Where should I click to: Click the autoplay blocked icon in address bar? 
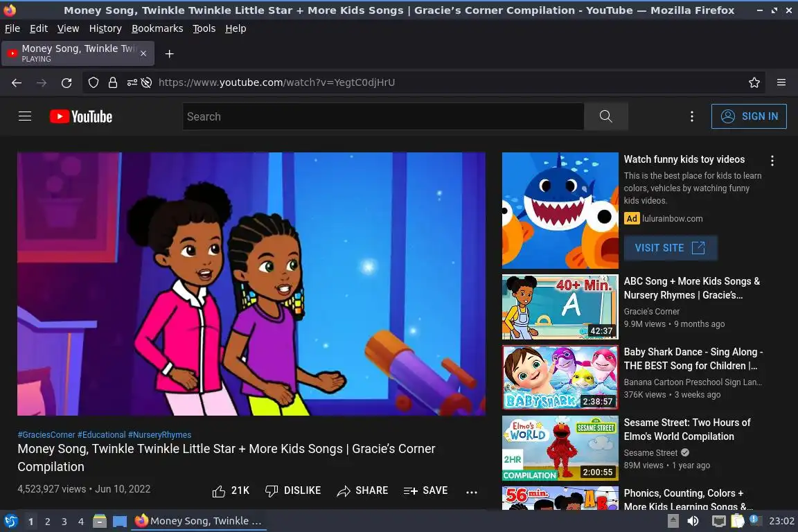tap(147, 82)
